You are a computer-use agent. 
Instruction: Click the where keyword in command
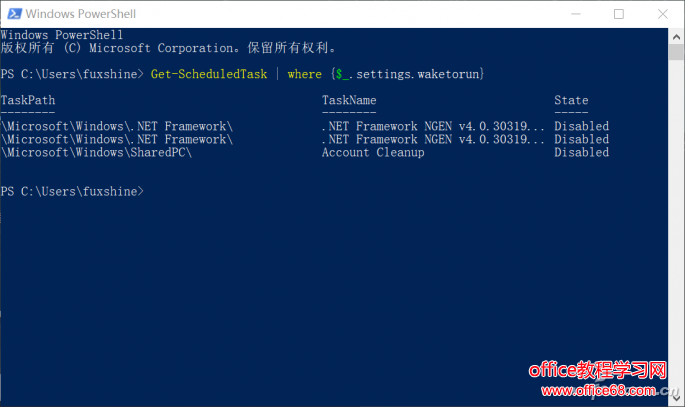point(304,75)
